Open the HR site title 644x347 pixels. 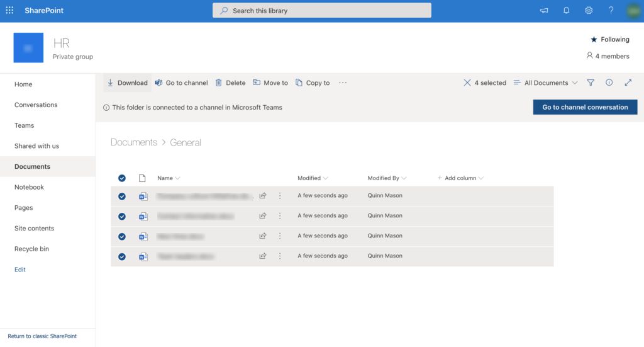(x=61, y=43)
